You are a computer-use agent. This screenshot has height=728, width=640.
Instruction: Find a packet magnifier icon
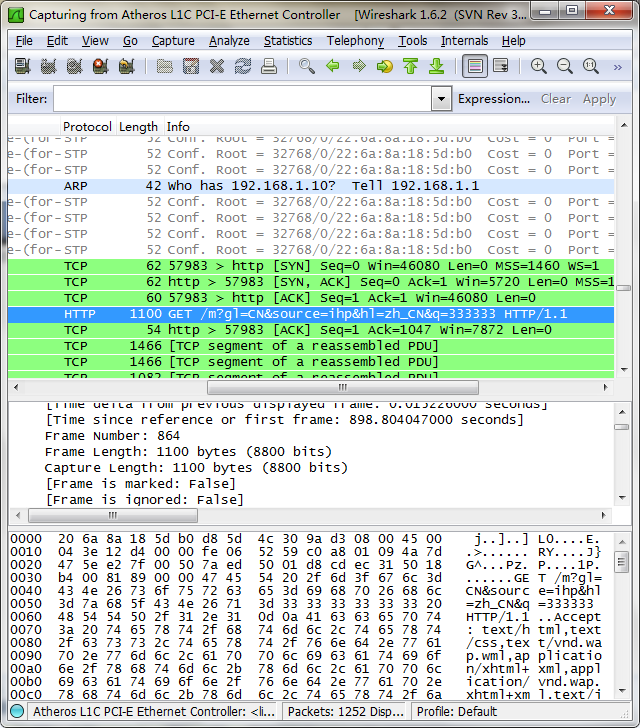point(307,66)
